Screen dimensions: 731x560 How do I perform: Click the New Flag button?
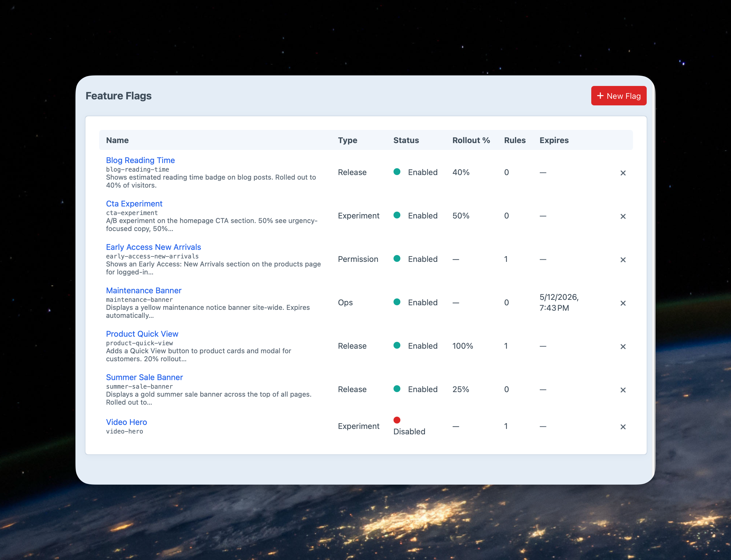click(619, 96)
